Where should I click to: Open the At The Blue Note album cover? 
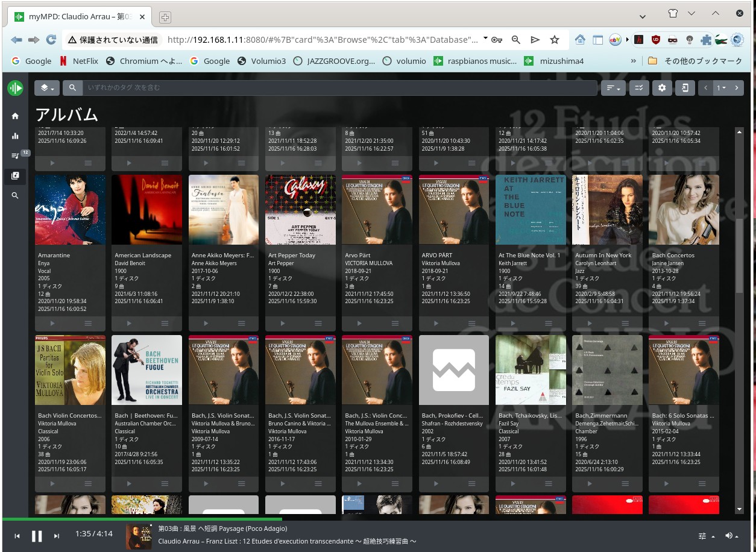coord(531,210)
